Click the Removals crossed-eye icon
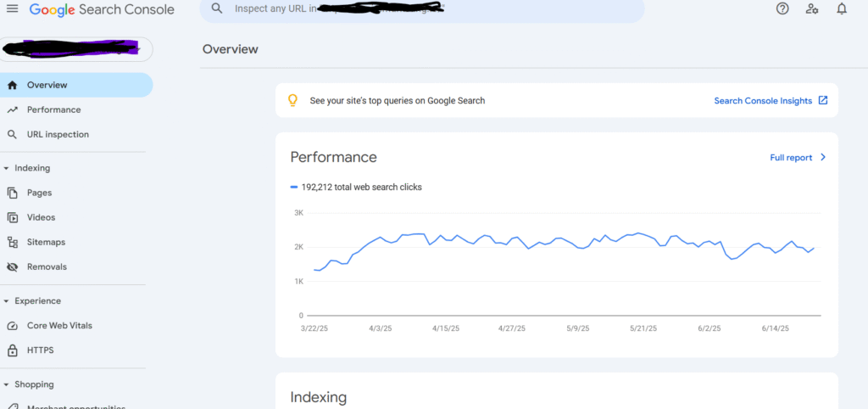Viewport: 868px width, 409px height. click(x=13, y=267)
